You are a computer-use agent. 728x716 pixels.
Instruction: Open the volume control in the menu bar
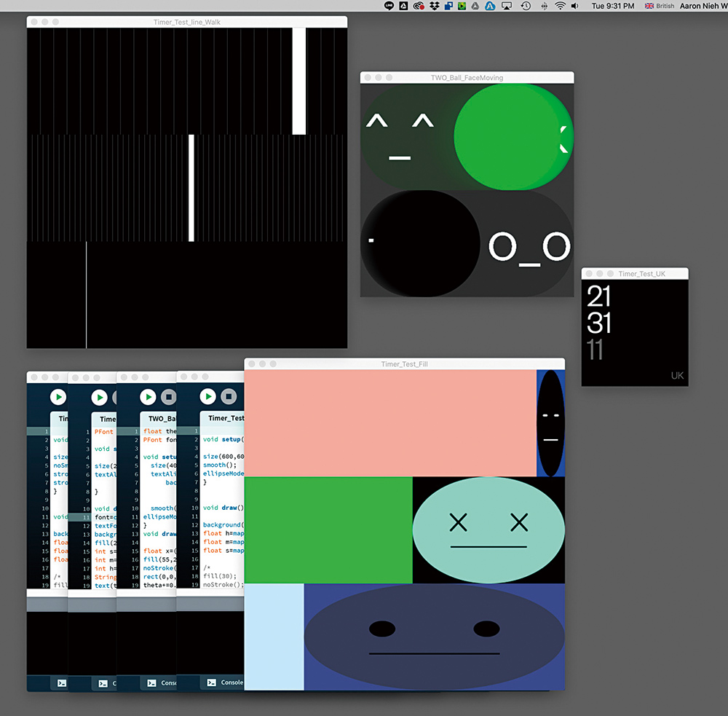point(575,6)
